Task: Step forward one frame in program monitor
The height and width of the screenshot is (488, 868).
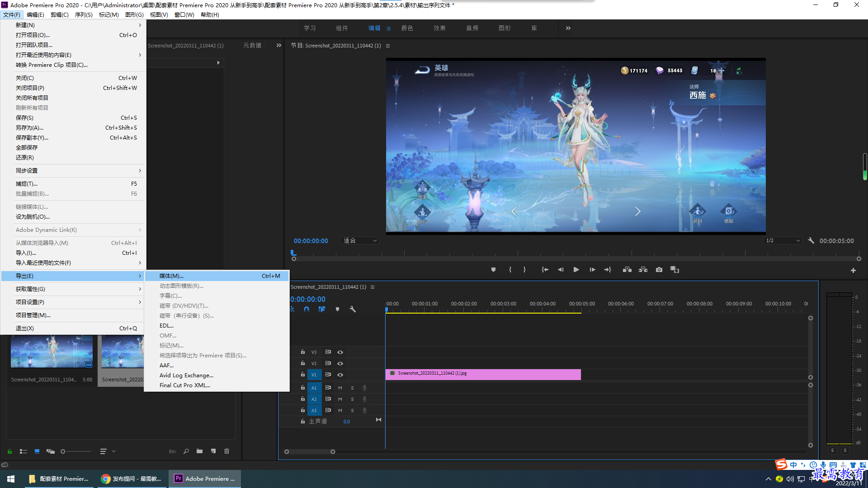Action: (x=592, y=270)
